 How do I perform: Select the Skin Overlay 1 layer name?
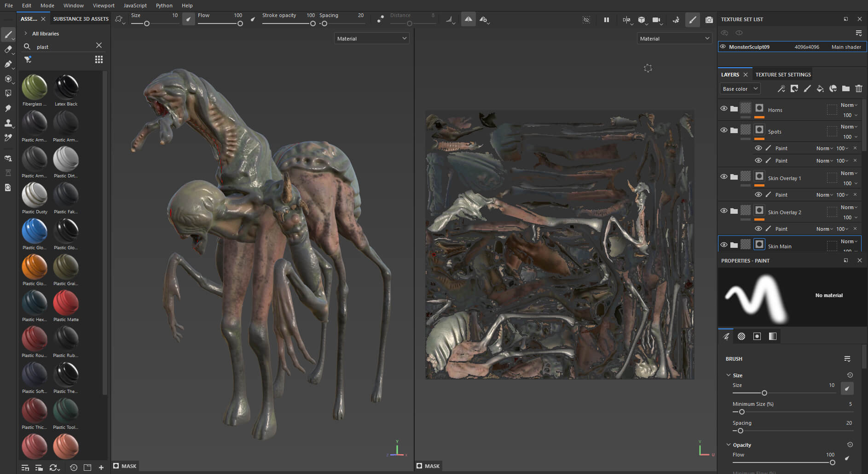(784, 178)
